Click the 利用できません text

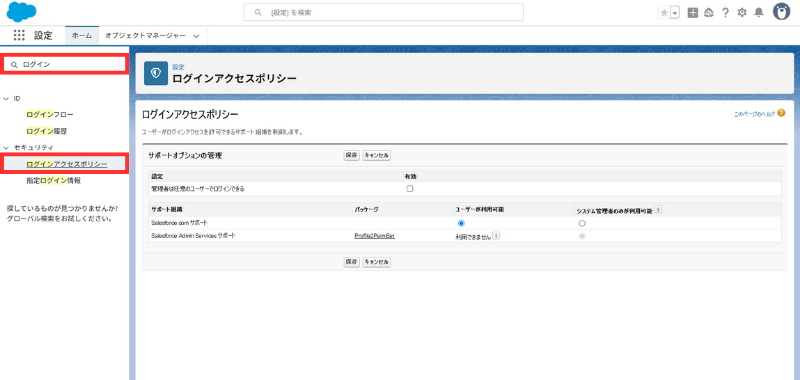coord(473,237)
